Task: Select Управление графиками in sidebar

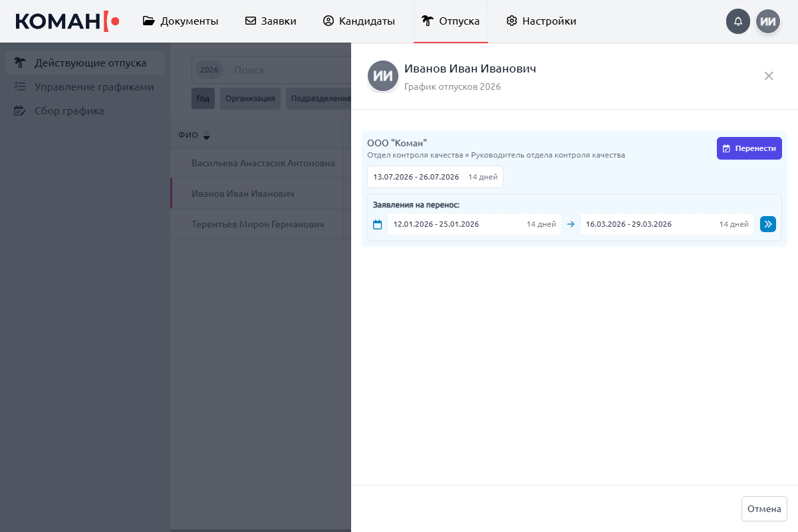Action: pos(94,87)
